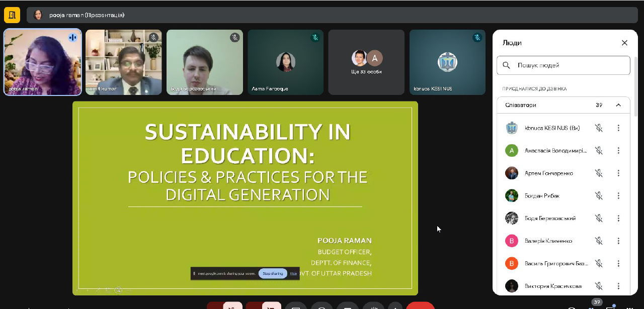Click the yellow Meet rooms icon
Image resolution: width=644 pixels, height=309 pixels.
click(x=12, y=15)
